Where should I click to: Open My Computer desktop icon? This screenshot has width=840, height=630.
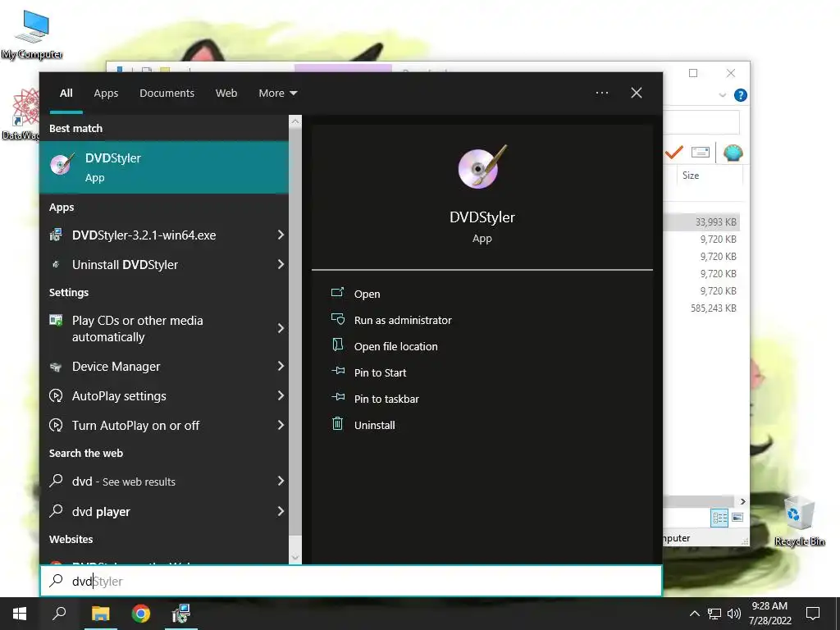[32, 34]
